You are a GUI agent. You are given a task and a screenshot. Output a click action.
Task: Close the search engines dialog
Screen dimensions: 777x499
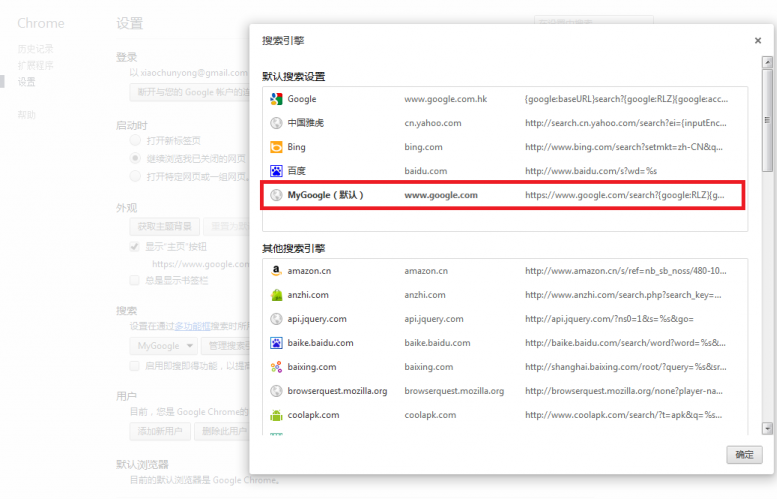coord(758,41)
